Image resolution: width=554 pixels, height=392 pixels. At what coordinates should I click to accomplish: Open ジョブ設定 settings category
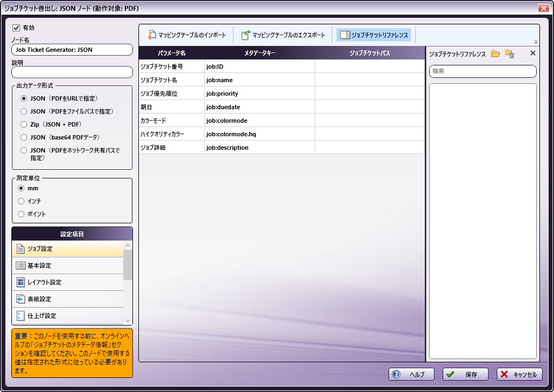68,249
